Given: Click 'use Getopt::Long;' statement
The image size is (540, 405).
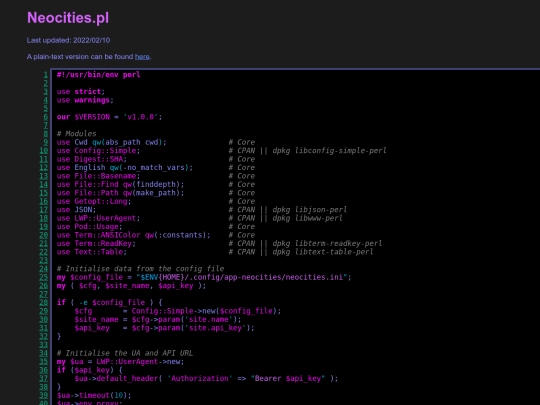Looking at the screenshot, I should pyautogui.click(x=94, y=201).
